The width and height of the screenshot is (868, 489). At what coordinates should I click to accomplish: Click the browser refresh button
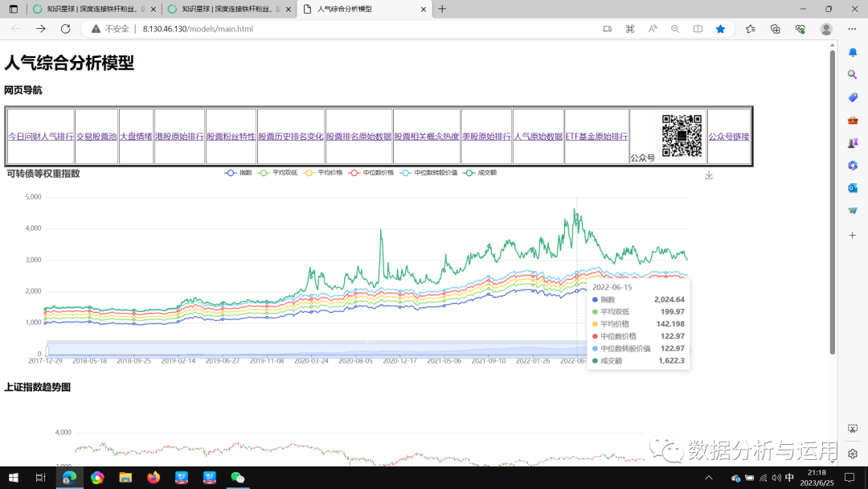coord(65,29)
